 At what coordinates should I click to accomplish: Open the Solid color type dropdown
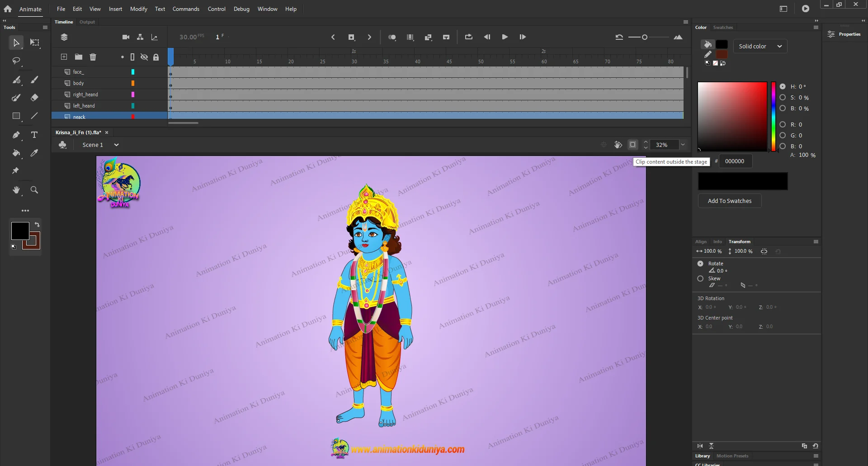[760, 46]
